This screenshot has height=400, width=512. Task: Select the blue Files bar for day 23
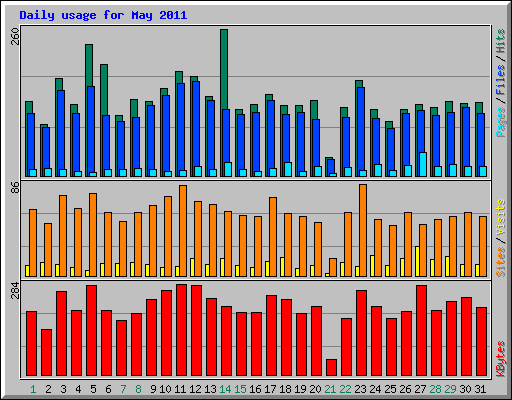click(361, 129)
